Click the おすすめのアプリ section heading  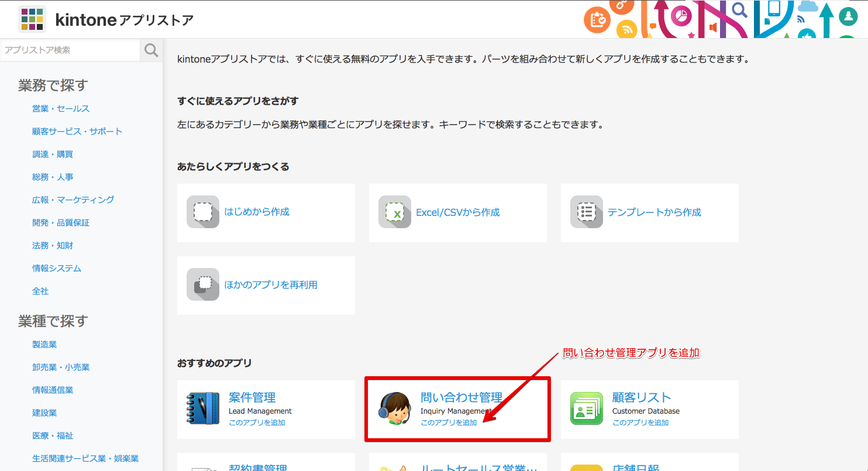214,363
